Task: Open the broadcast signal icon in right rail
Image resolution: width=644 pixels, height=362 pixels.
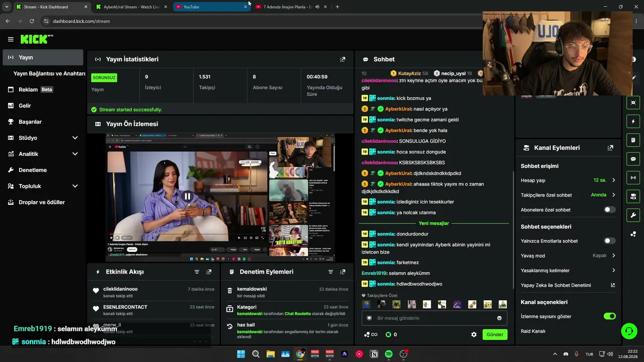Action: point(633,177)
